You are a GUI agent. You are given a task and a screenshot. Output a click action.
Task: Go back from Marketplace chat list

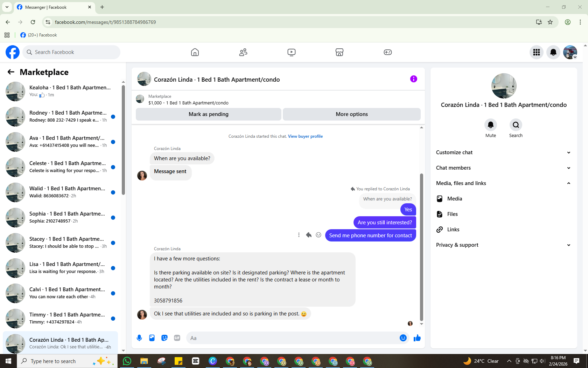pyautogui.click(x=11, y=72)
